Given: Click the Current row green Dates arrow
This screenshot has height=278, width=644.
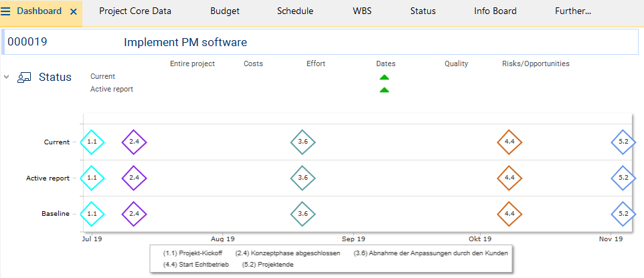Looking at the screenshot, I should 384,77.
